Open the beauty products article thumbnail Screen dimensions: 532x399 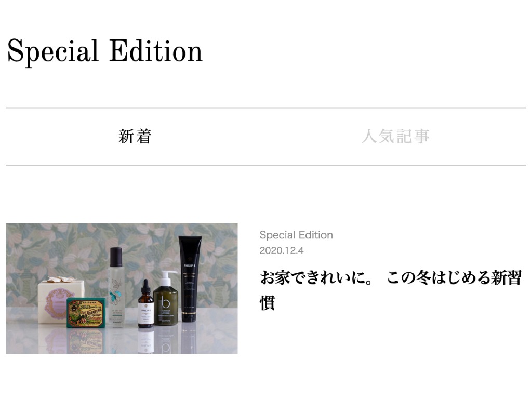coord(122,288)
